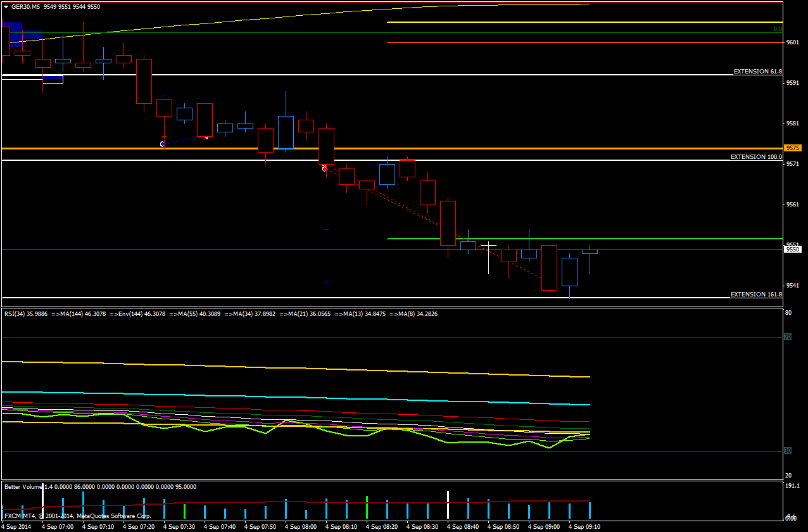Click the white crosshair doji candle
808x532 pixels.
click(488, 245)
